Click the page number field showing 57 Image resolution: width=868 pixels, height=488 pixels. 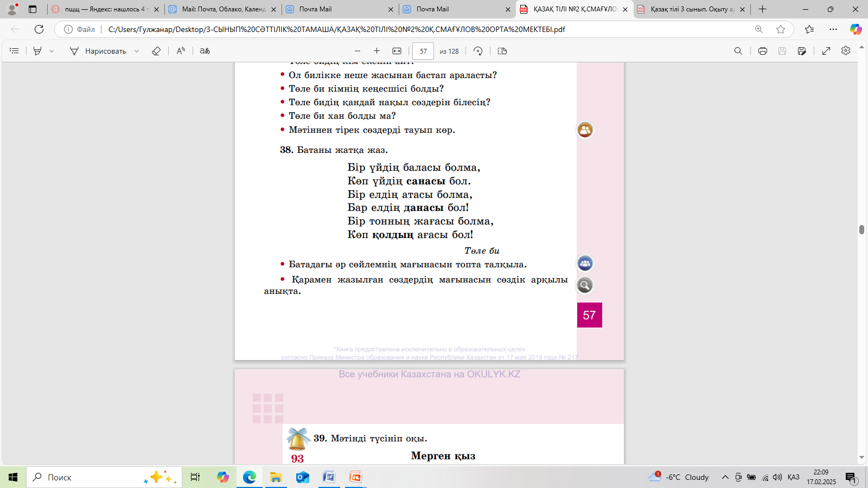[423, 51]
